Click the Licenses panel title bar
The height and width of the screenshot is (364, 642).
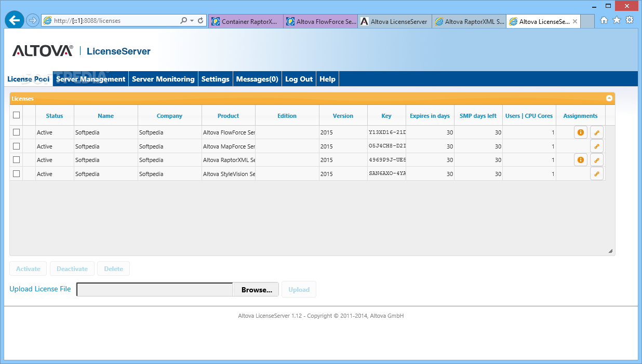[312, 98]
